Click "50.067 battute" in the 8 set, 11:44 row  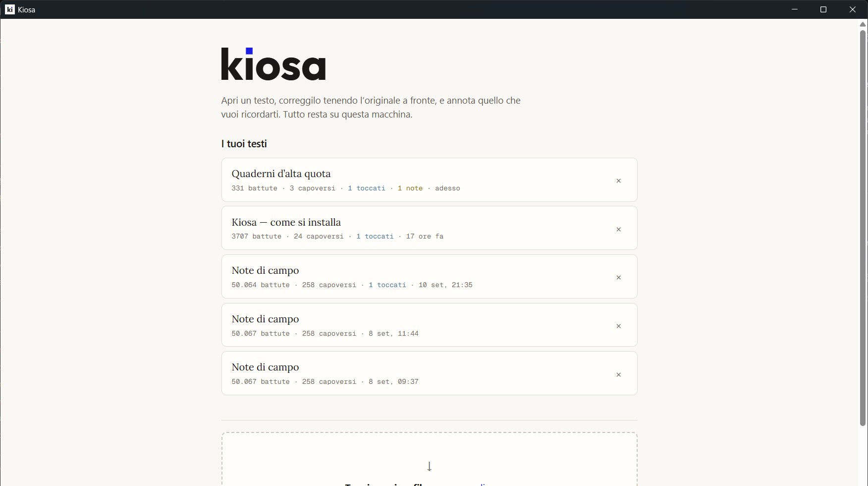pos(261,334)
